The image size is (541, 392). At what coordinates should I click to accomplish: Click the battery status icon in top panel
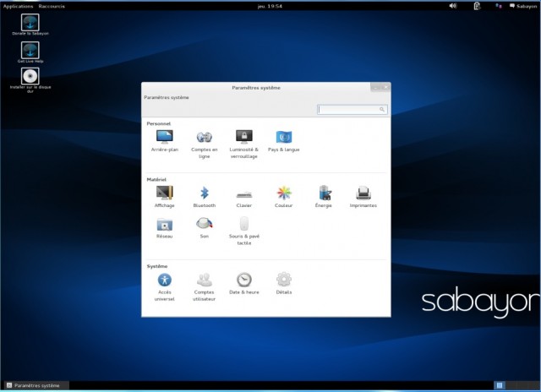477,6
